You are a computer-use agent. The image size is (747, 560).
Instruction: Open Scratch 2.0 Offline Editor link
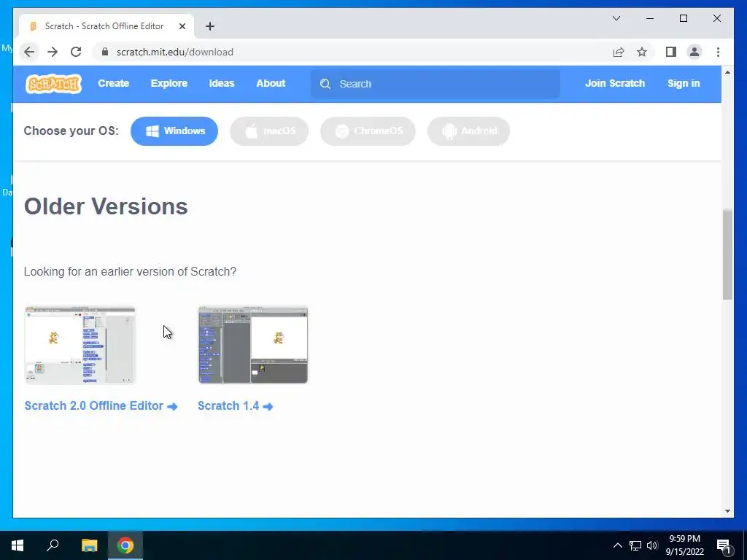pyautogui.click(x=101, y=405)
